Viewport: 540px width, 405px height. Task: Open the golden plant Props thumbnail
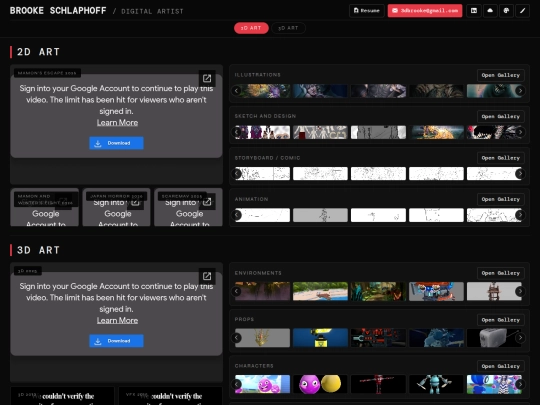pos(262,338)
